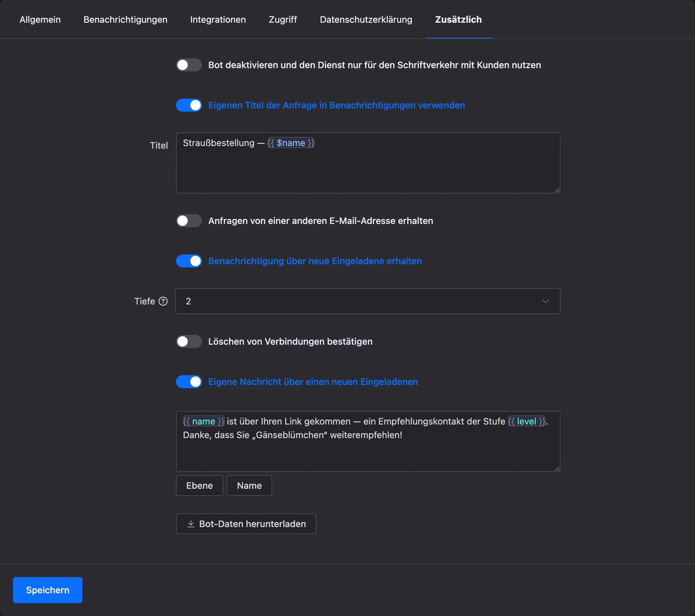Turn off Benachrichtigung über neue Eingeladene

tap(189, 261)
